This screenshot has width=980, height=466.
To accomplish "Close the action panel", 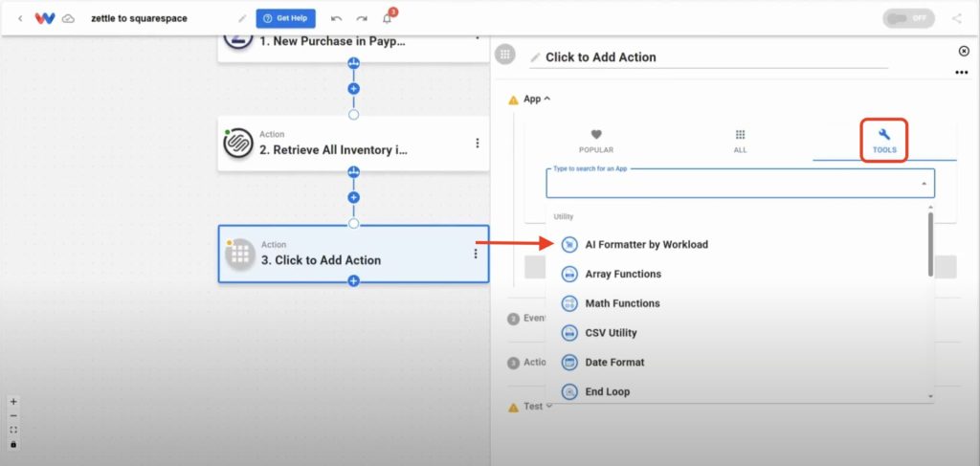I will (964, 51).
